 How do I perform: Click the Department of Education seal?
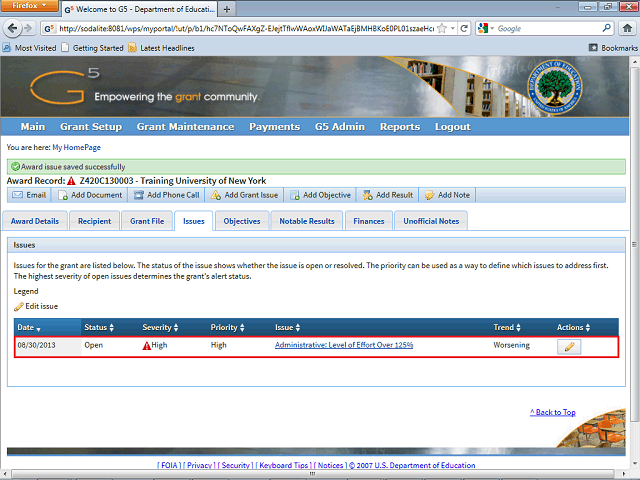coord(555,87)
